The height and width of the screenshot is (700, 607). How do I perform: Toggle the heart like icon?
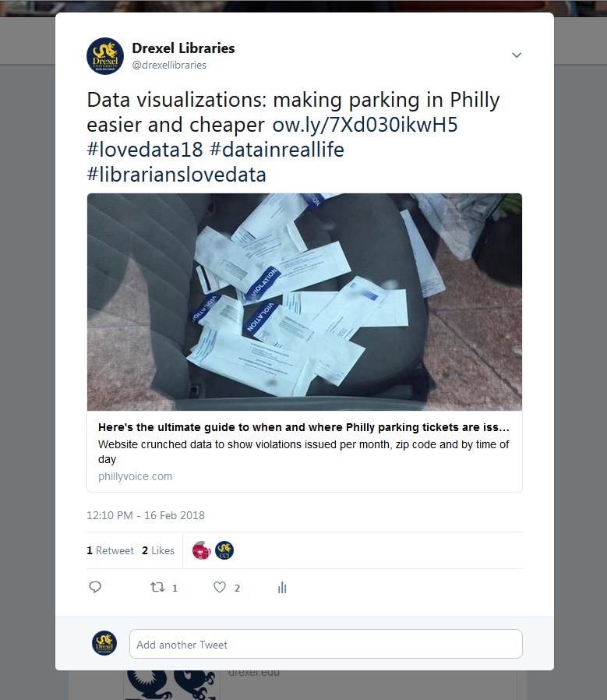point(220,587)
